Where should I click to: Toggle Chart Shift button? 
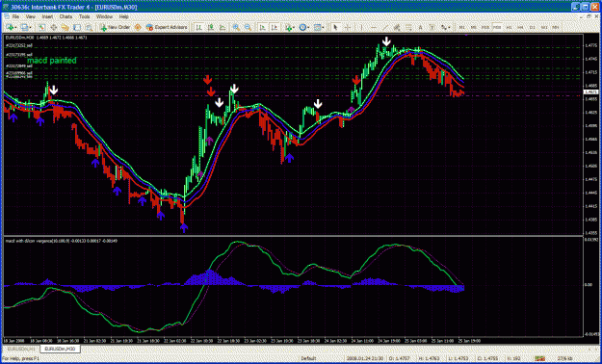[x=275, y=27]
